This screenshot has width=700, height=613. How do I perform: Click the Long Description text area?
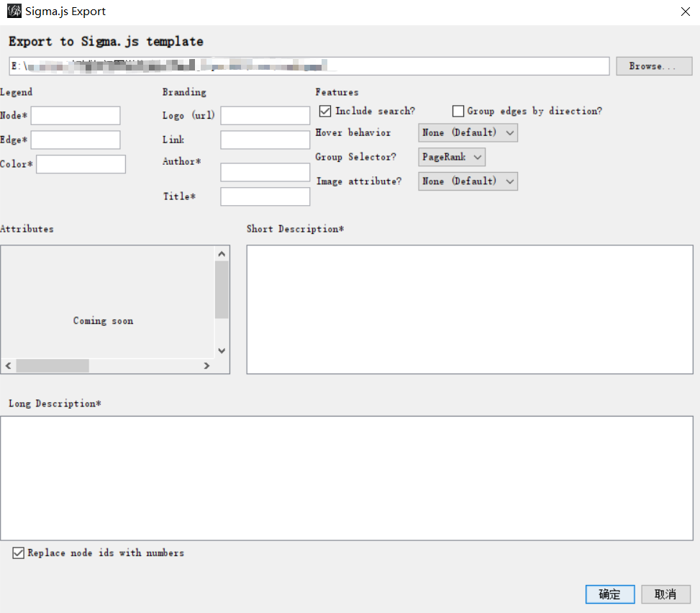[347, 478]
